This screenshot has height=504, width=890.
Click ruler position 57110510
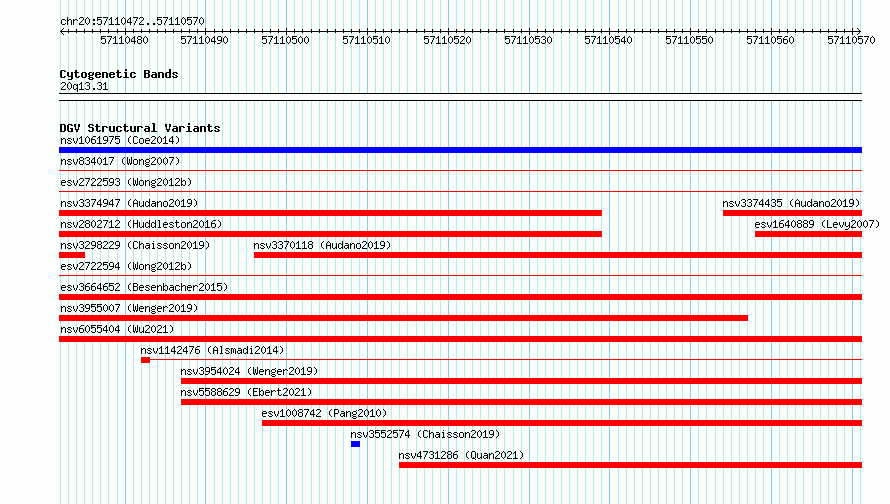pos(367,40)
